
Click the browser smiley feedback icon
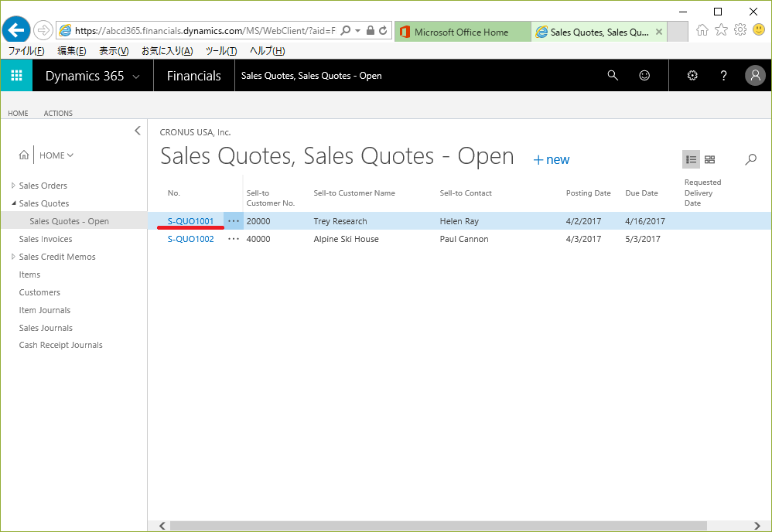759,30
